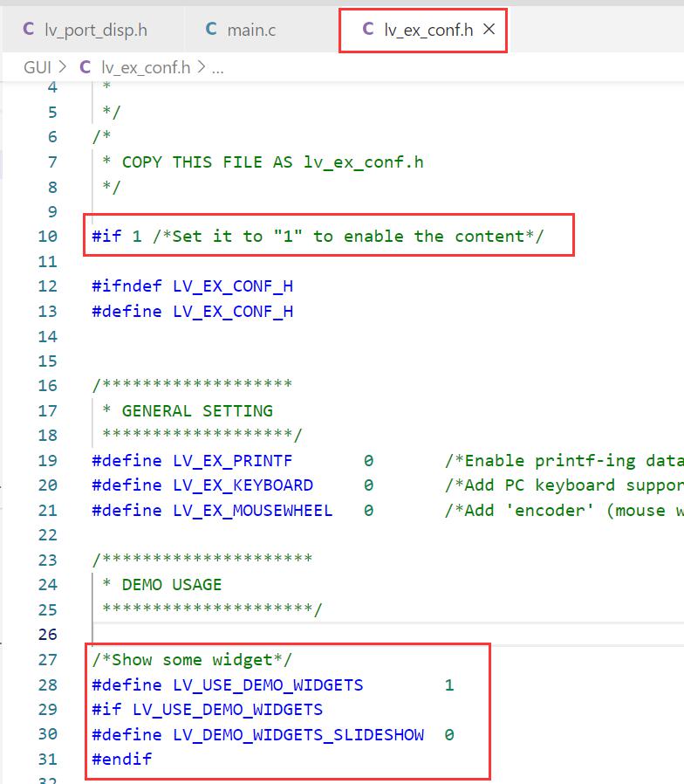Close the lv_ex_conf.h tab
This screenshot has width=684, height=784.
tap(489, 30)
